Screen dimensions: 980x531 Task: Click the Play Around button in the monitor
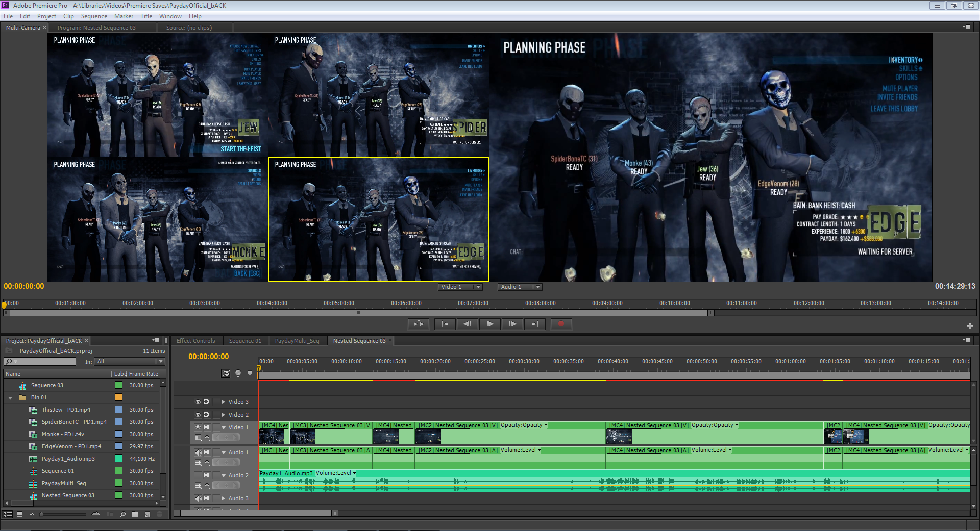(418, 324)
